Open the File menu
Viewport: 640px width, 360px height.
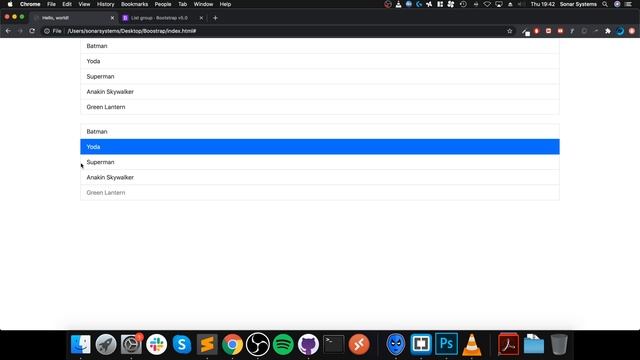(x=51, y=4)
